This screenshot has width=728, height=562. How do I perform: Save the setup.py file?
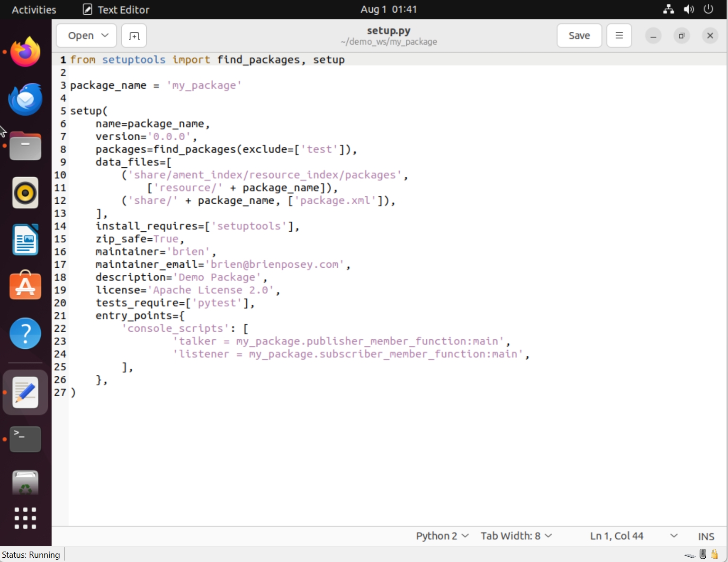[579, 36]
